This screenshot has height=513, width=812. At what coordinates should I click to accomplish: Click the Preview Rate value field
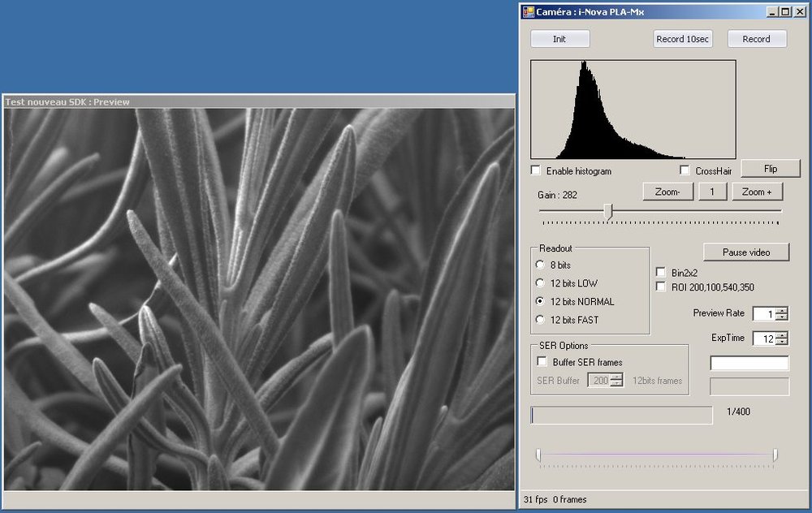tap(765, 313)
